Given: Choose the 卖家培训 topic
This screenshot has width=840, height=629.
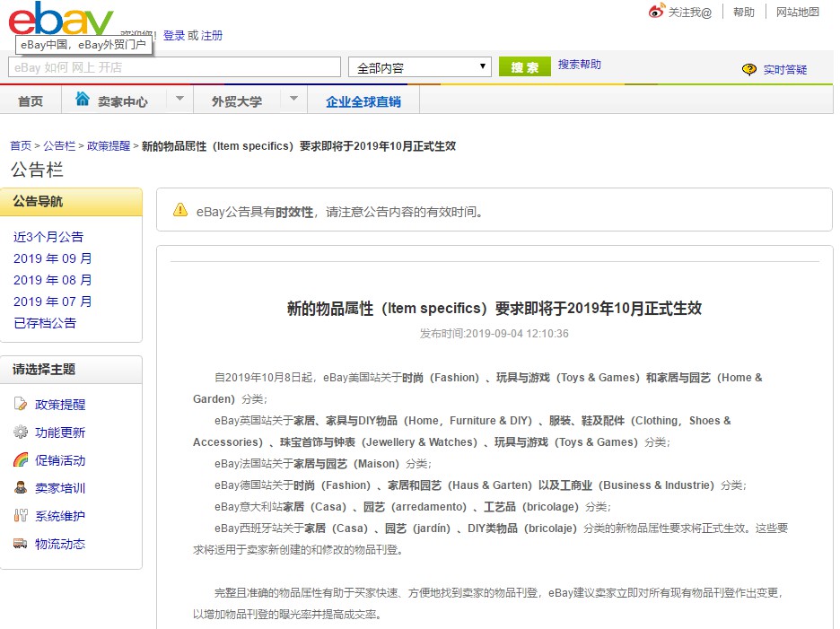Looking at the screenshot, I should (60, 488).
